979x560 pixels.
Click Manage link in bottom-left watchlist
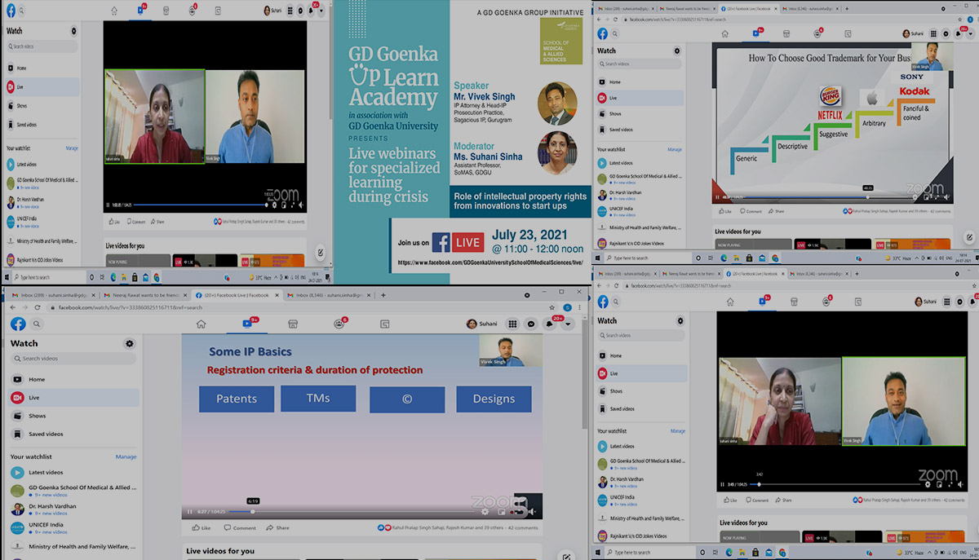[126, 456]
